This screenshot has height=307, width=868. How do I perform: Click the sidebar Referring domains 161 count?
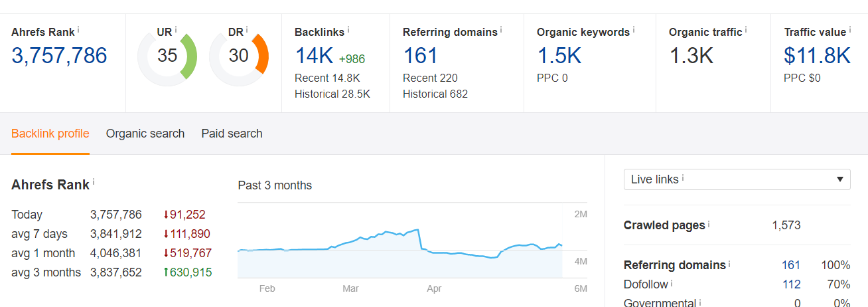(x=791, y=265)
